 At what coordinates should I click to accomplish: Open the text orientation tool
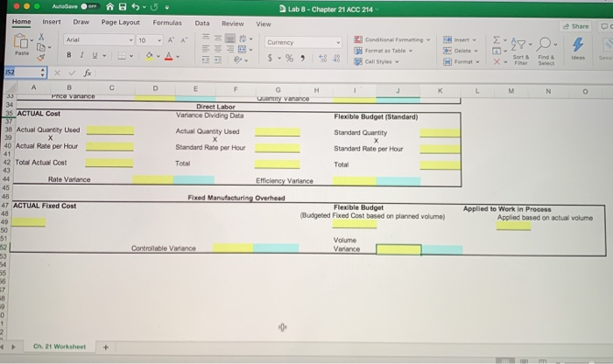click(x=237, y=59)
